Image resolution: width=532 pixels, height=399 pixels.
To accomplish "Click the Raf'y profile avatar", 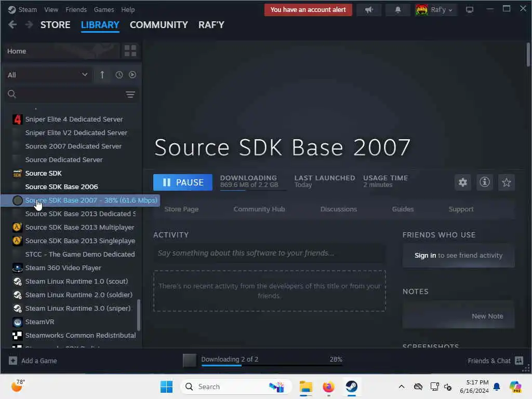I will (x=422, y=10).
